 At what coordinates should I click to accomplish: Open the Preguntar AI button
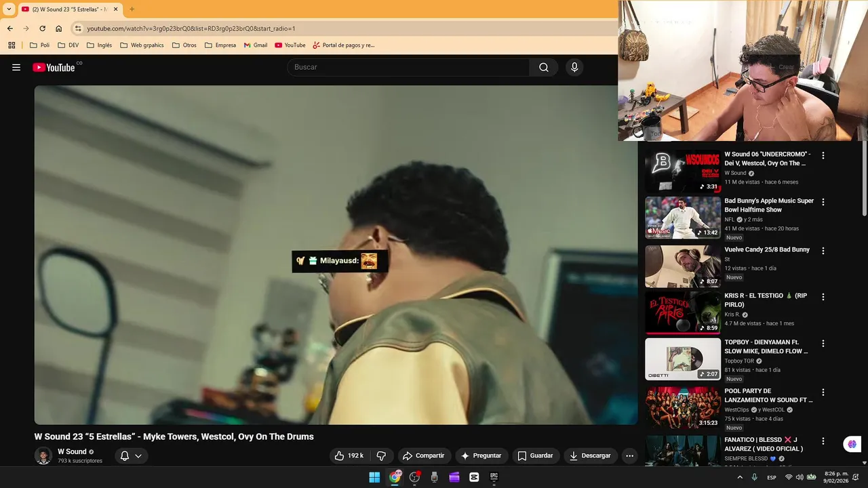pyautogui.click(x=481, y=455)
